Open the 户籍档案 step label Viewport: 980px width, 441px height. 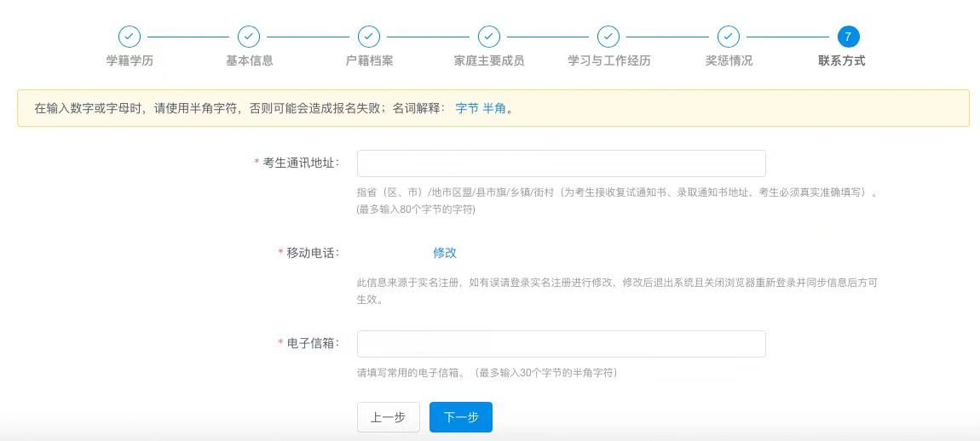click(x=369, y=61)
